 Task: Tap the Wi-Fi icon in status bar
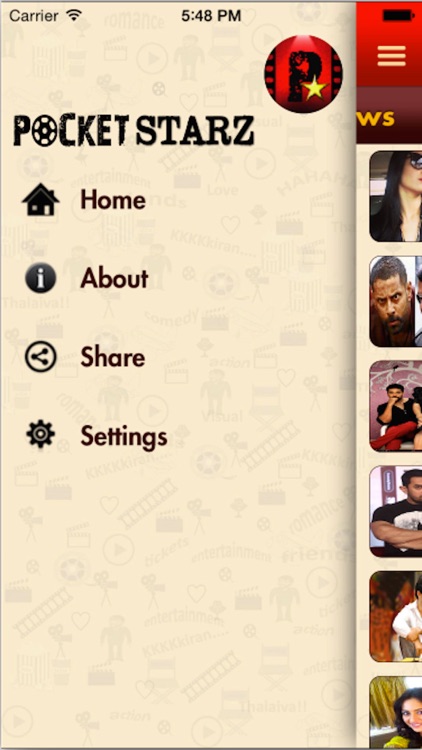(74, 15)
